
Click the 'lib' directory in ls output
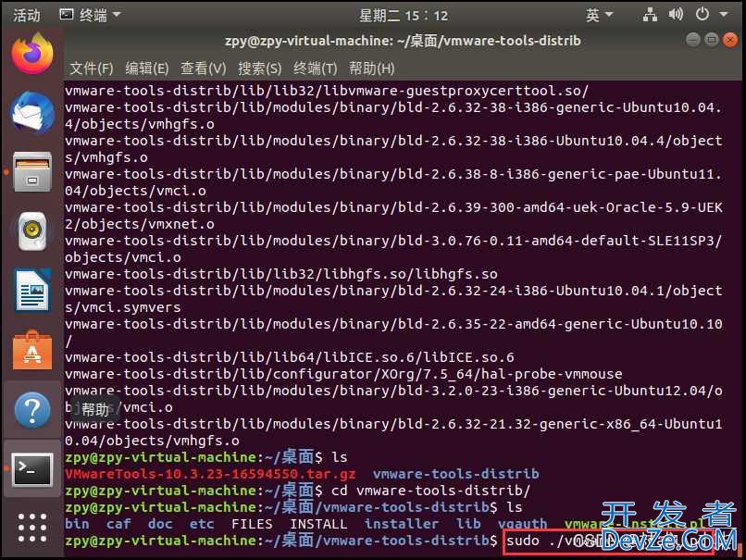[468, 524]
